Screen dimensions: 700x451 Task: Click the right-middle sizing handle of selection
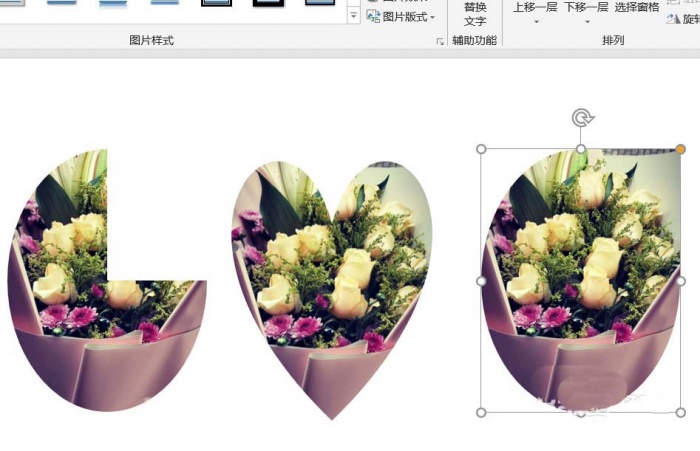(x=681, y=281)
